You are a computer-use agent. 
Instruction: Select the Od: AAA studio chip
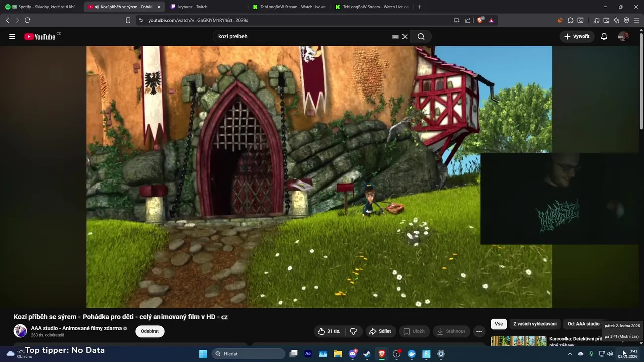[x=584, y=324]
